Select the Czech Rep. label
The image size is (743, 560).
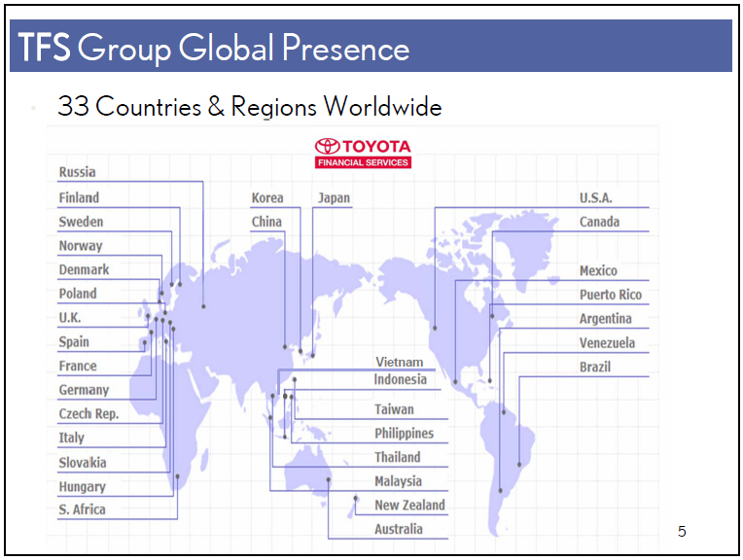pyautogui.click(x=88, y=414)
